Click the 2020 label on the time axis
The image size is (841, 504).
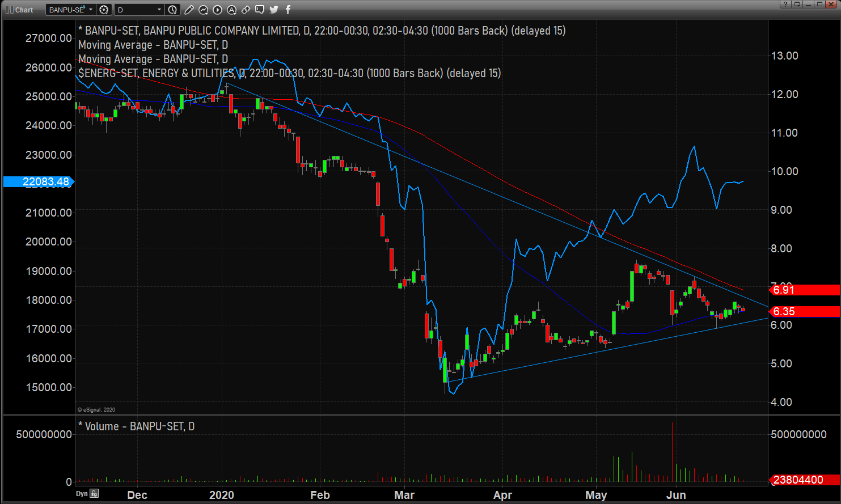coord(222,495)
